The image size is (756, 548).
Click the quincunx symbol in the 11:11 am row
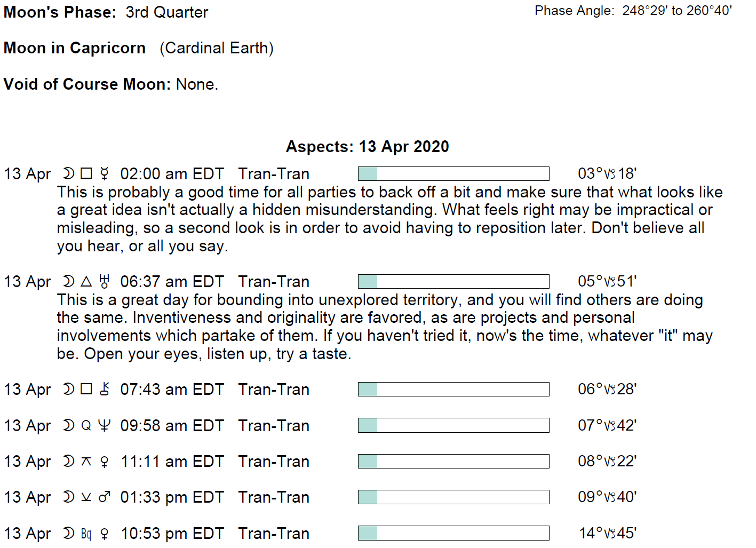pyautogui.click(x=86, y=462)
